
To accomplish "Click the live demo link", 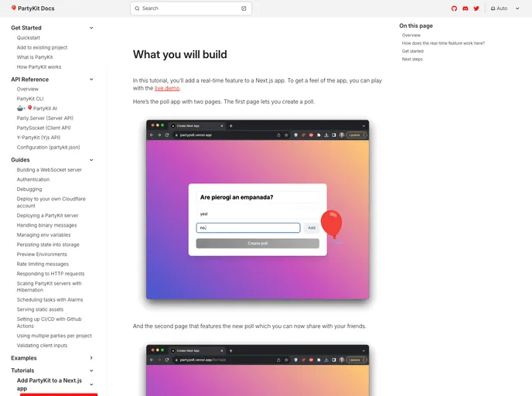I will click(167, 88).
